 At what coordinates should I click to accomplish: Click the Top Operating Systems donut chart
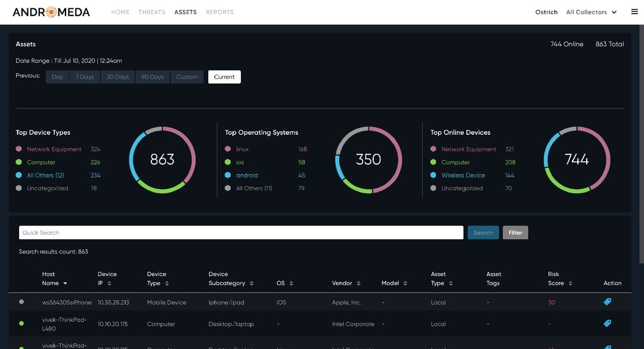369,159
